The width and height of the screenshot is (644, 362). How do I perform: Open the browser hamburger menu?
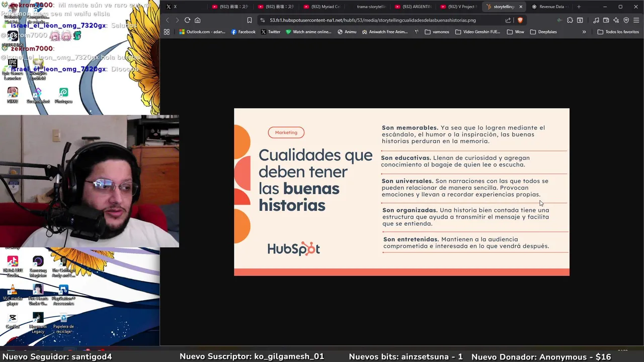(636, 20)
